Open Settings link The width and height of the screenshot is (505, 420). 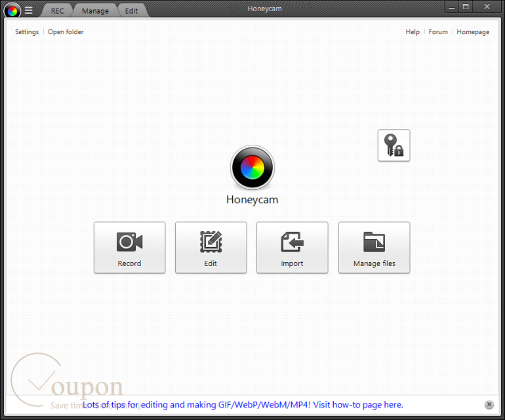tap(27, 32)
